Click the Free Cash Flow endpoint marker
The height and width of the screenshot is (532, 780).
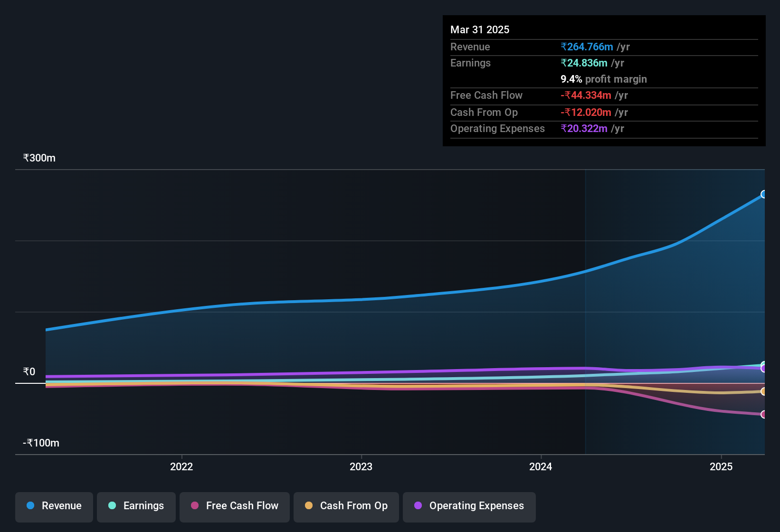click(764, 414)
